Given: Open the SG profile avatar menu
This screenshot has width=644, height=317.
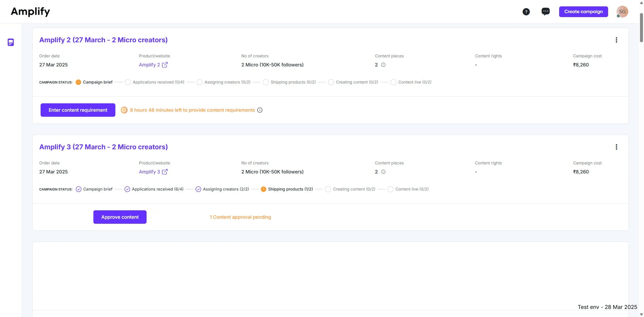Looking at the screenshot, I should tap(622, 12).
